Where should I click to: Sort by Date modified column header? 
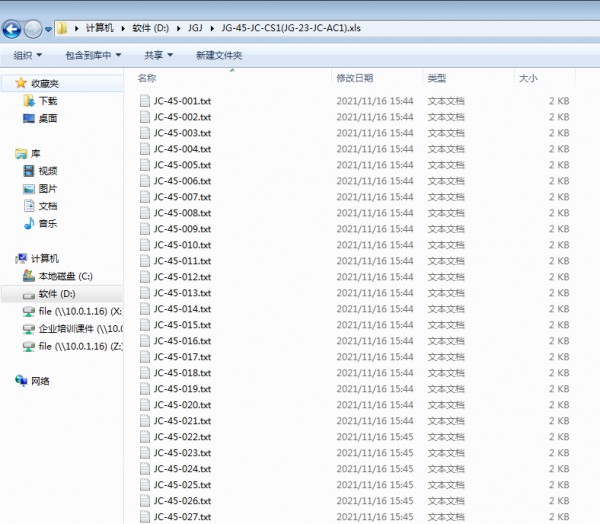click(x=355, y=78)
